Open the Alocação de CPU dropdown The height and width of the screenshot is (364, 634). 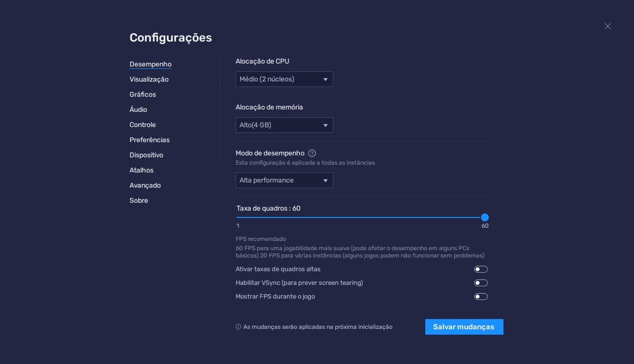(x=284, y=79)
